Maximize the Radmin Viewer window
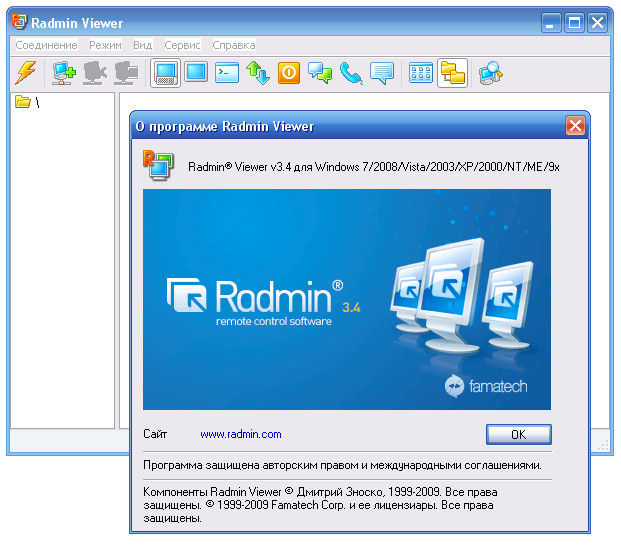621x546 pixels. pos(574,23)
